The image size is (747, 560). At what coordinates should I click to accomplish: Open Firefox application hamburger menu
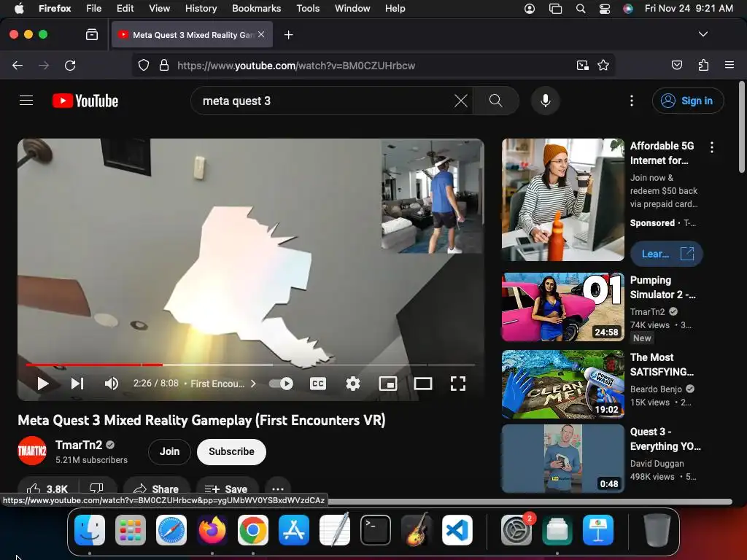click(x=729, y=65)
